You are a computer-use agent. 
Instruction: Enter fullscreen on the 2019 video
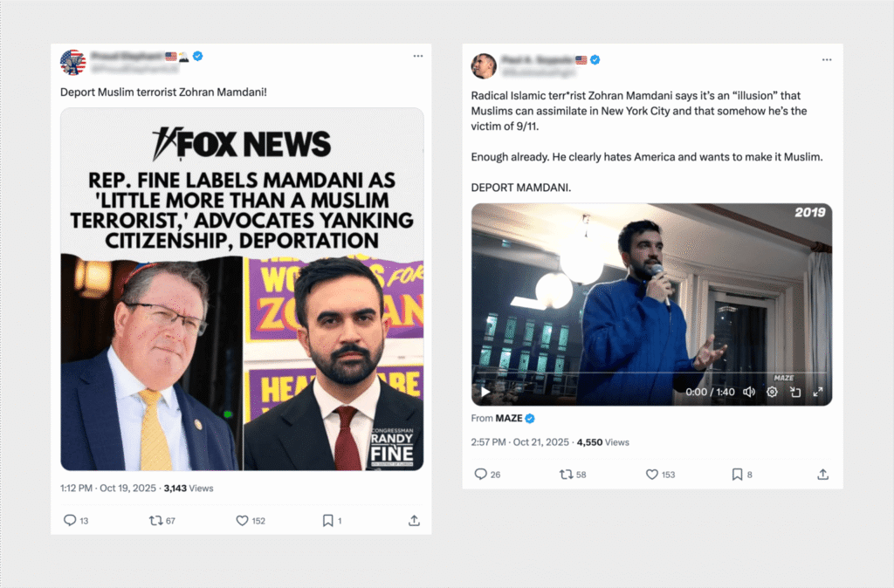pyautogui.click(x=818, y=392)
